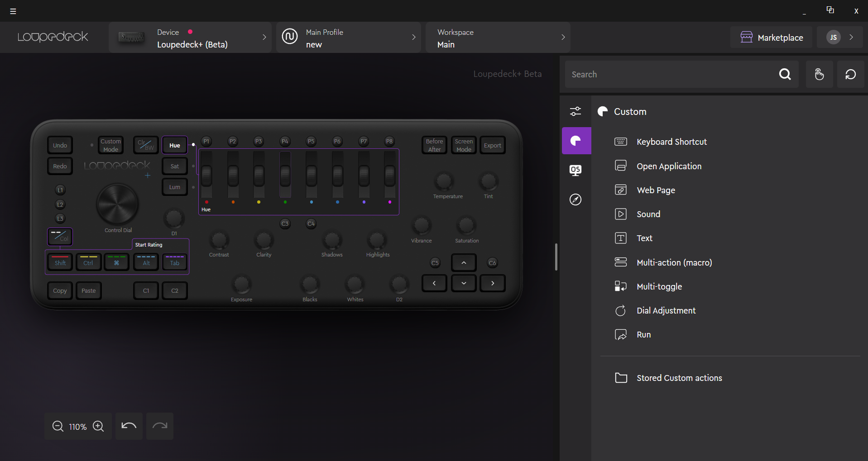868x461 pixels.
Task: Click the Export button on device
Action: 492,145
